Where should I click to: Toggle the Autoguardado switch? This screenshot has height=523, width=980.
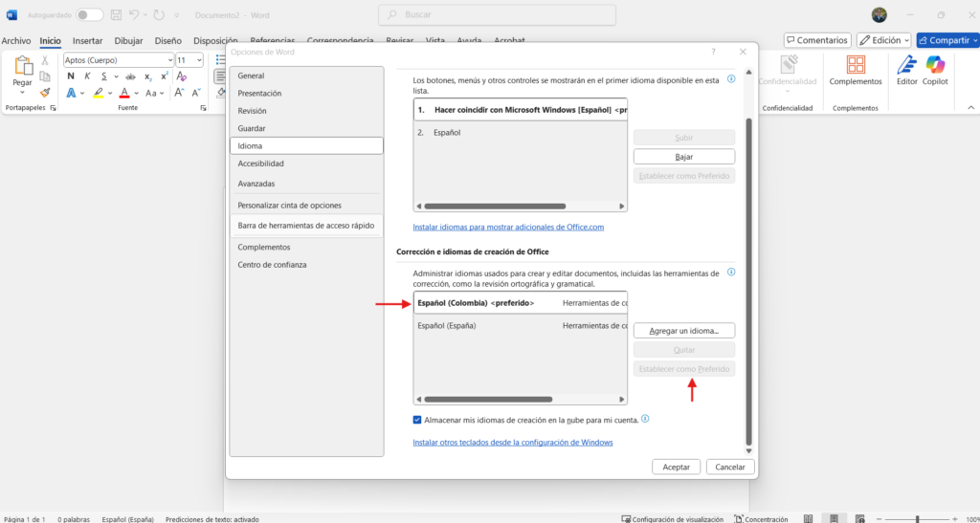[89, 15]
